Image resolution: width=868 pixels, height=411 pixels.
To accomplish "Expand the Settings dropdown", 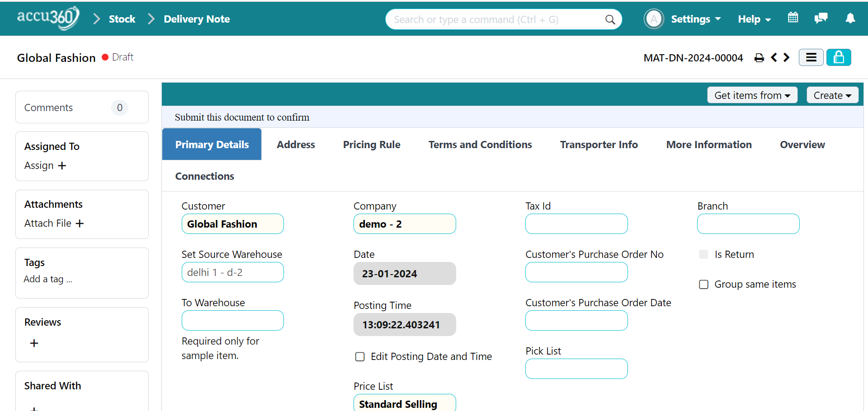I will 696,19.
